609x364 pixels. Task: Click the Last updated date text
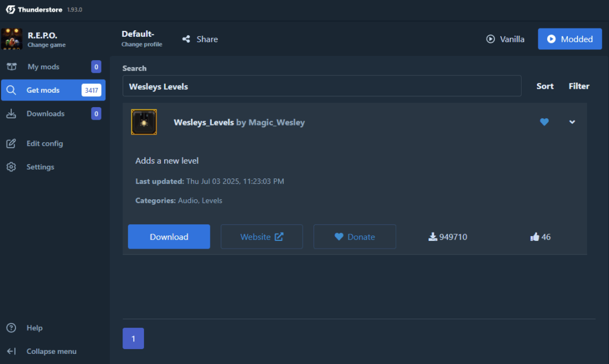click(235, 181)
